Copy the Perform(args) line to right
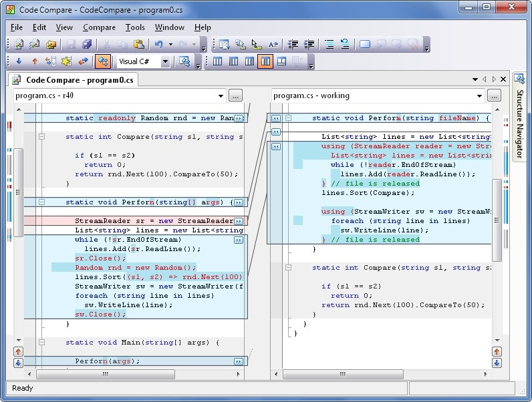Screen dimensions: 532x402 tap(239, 361)
